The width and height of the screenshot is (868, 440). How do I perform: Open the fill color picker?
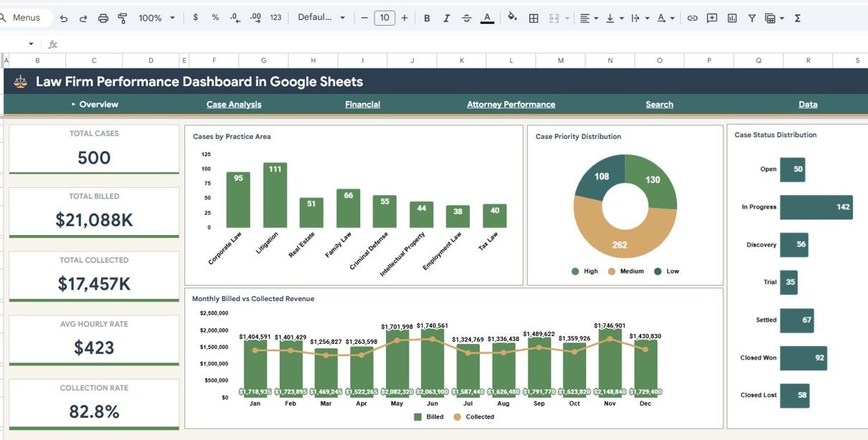point(512,18)
